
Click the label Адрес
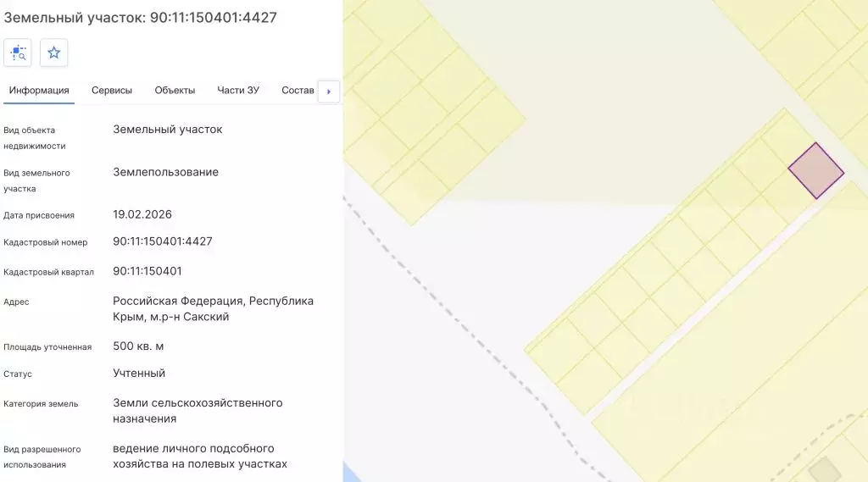pyautogui.click(x=16, y=302)
